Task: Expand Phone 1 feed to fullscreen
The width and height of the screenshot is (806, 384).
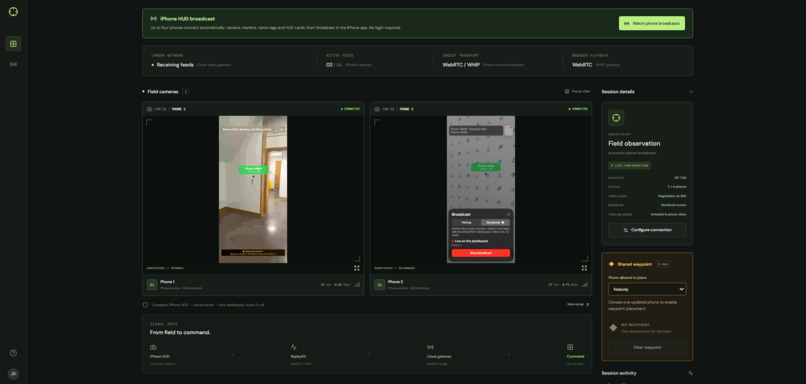Action: click(x=357, y=268)
